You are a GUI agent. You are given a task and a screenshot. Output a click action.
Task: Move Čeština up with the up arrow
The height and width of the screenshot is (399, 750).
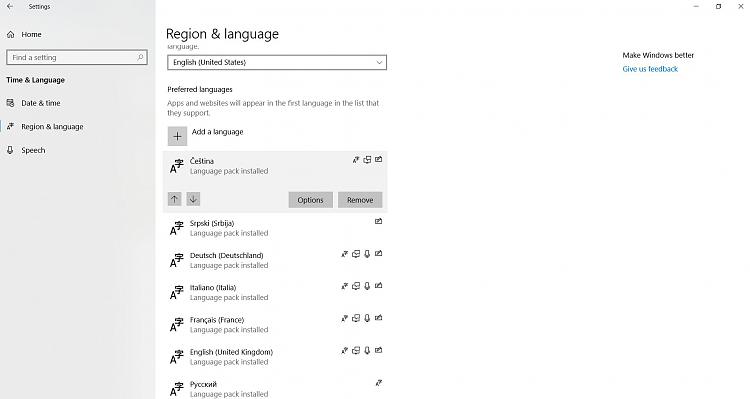[x=175, y=199]
